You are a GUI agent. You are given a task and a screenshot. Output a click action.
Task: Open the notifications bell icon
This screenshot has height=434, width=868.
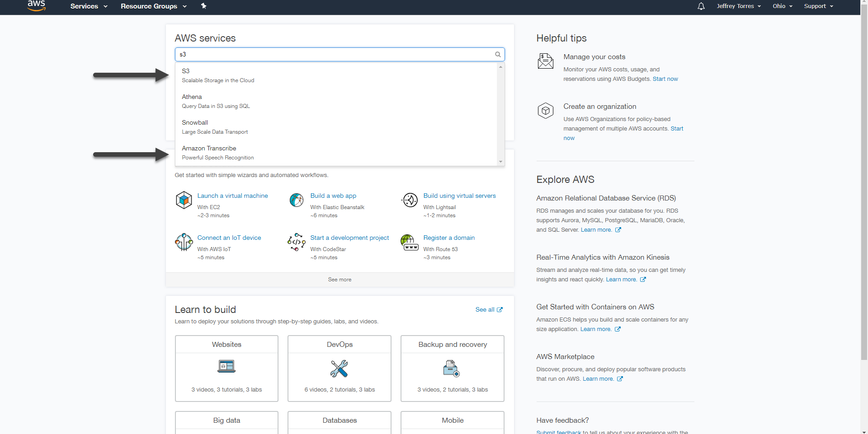click(701, 6)
